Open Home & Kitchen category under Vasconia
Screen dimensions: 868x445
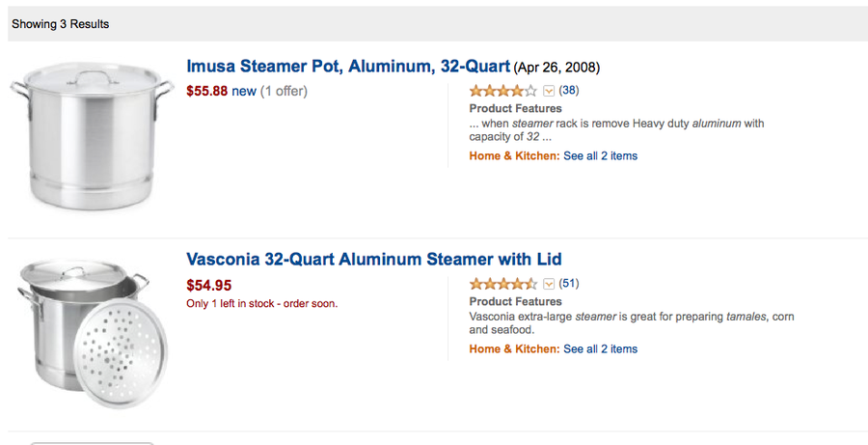click(514, 348)
